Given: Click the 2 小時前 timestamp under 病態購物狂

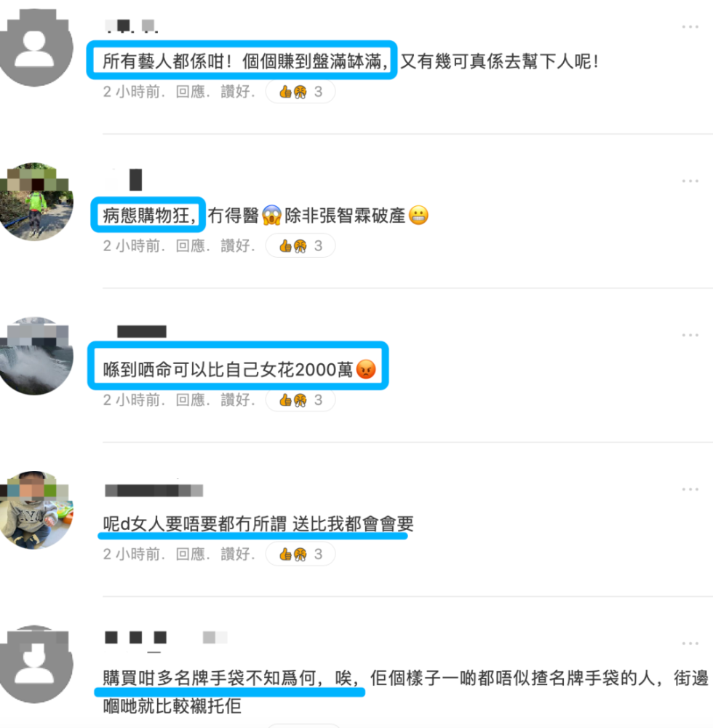Looking at the screenshot, I should [x=131, y=245].
